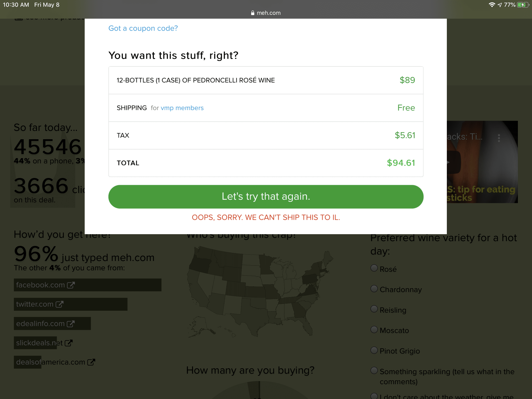Select the Chardonnay radio option
This screenshot has height=399, width=532.
374,289
